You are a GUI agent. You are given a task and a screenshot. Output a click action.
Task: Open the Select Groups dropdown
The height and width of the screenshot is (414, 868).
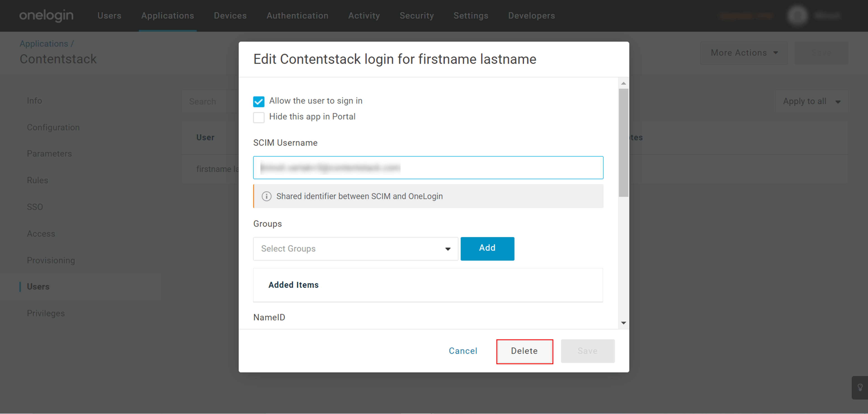356,249
